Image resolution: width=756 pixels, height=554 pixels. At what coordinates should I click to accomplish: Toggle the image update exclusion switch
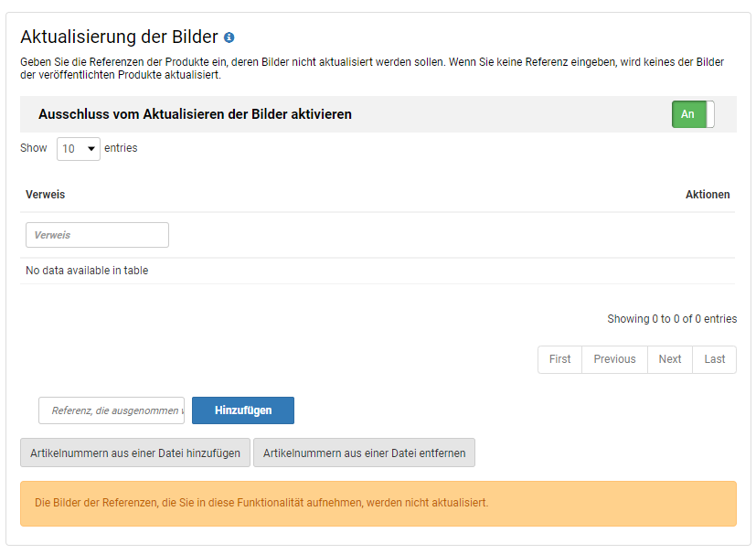[x=693, y=114]
